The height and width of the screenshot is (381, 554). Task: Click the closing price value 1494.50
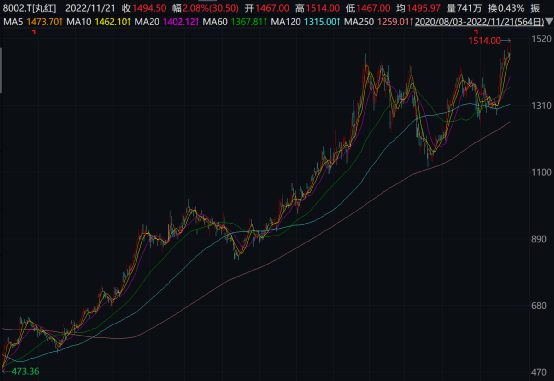149,8
